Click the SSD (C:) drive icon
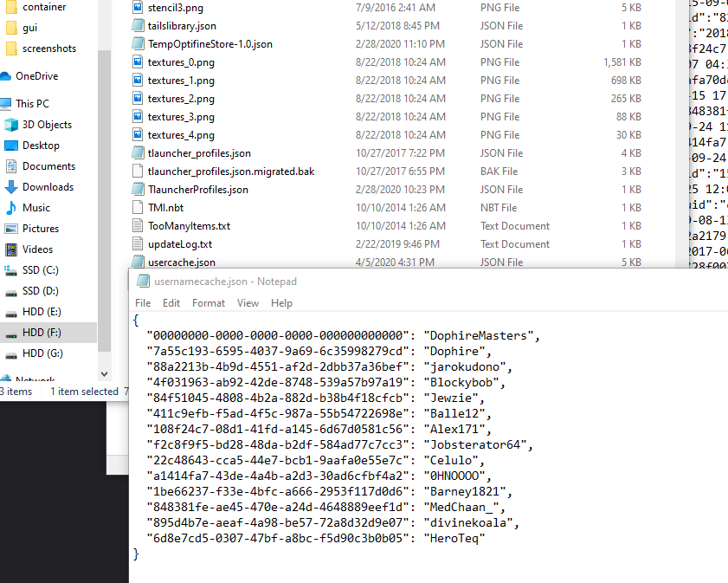The image size is (728, 583). (x=10, y=270)
